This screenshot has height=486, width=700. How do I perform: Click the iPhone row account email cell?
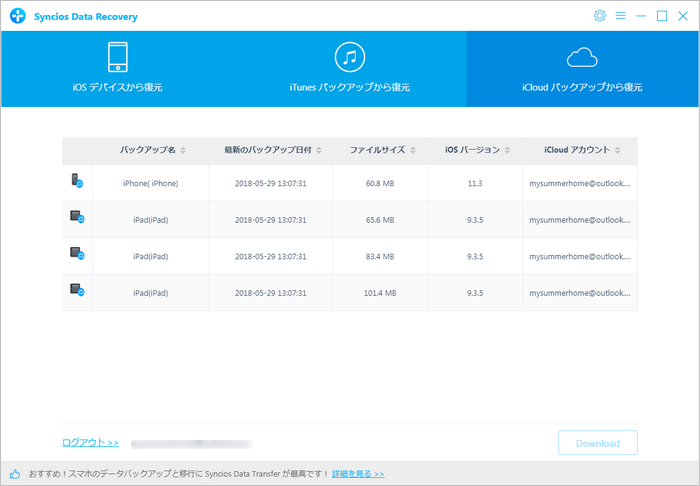coord(580,183)
